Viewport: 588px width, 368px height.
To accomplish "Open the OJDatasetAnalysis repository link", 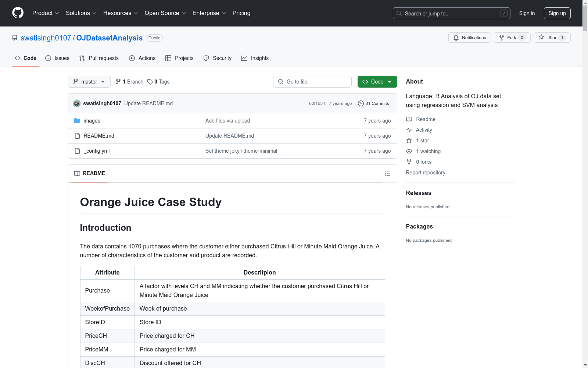I will pyautogui.click(x=110, y=38).
